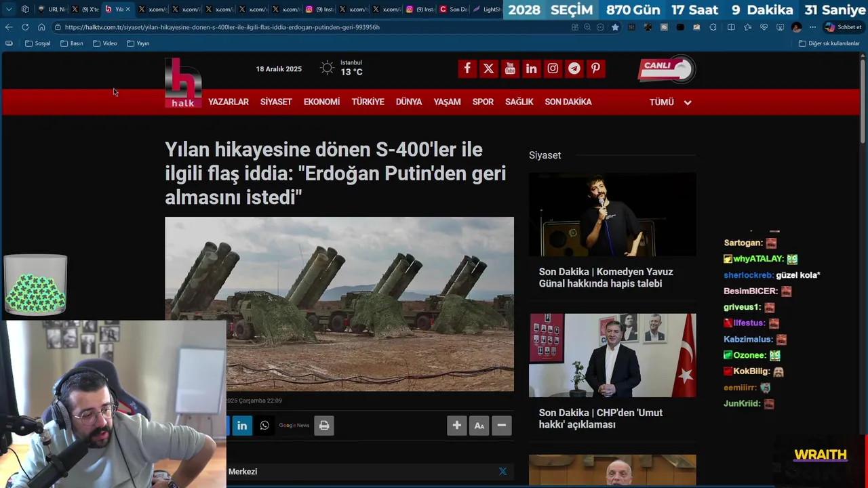The image size is (868, 488).
Task: Open CHP'den 'Umut hakkı' açıklaması headline
Action: click(x=601, y=419)
